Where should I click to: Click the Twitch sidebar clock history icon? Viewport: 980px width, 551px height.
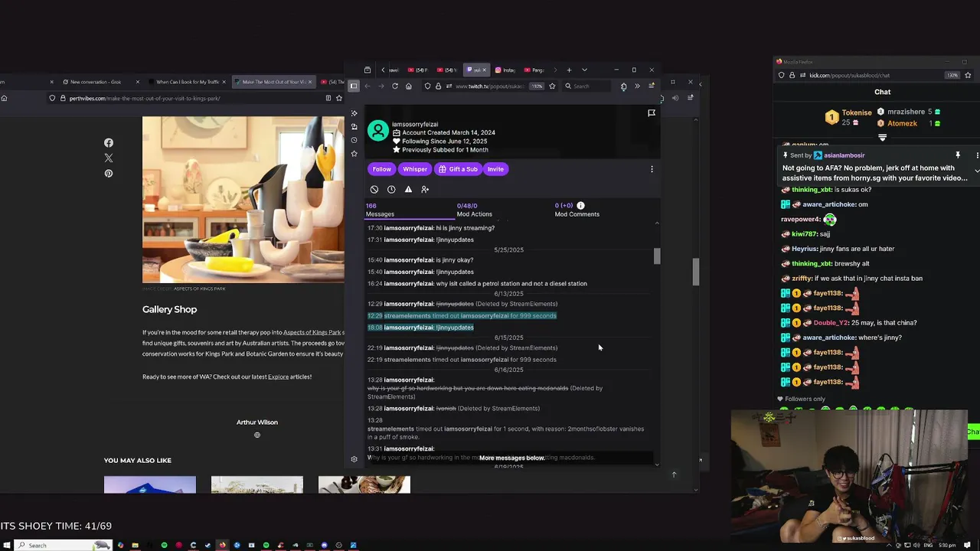[x=354, y=140]
